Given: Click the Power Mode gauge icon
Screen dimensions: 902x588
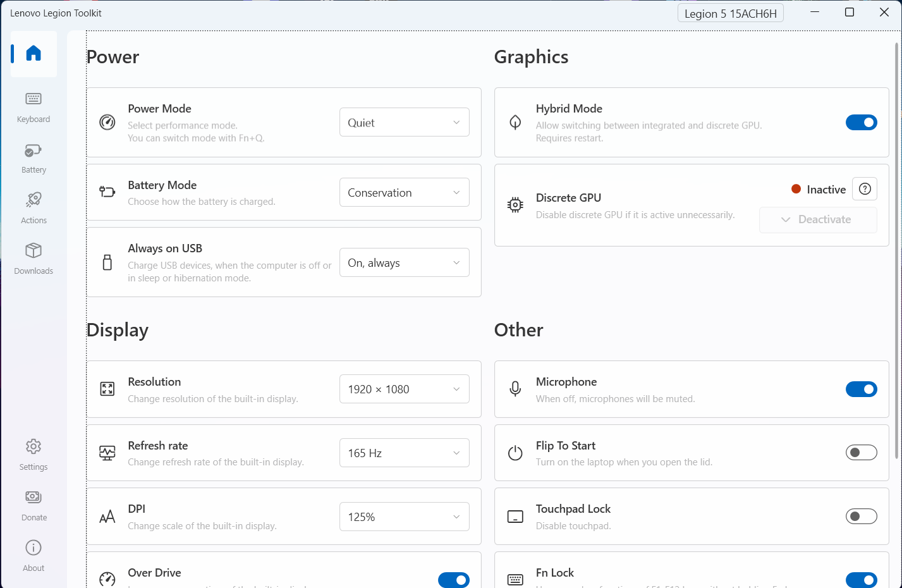Looking at the screenshot, I should (x=107, y=122).
